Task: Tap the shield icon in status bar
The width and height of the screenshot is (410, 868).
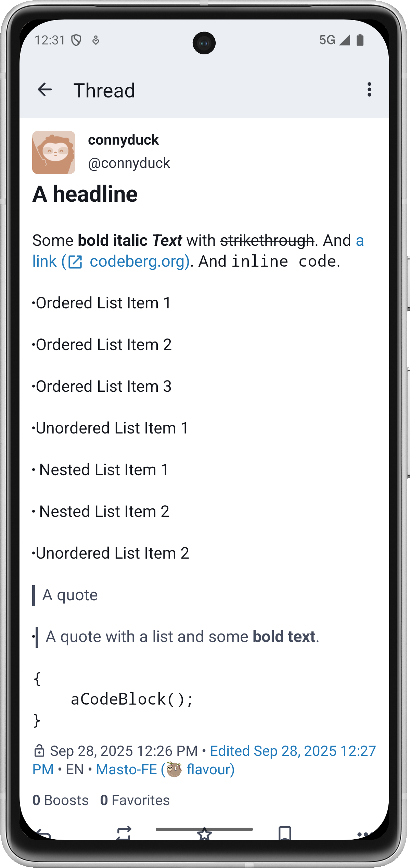Action: [76, 40]
